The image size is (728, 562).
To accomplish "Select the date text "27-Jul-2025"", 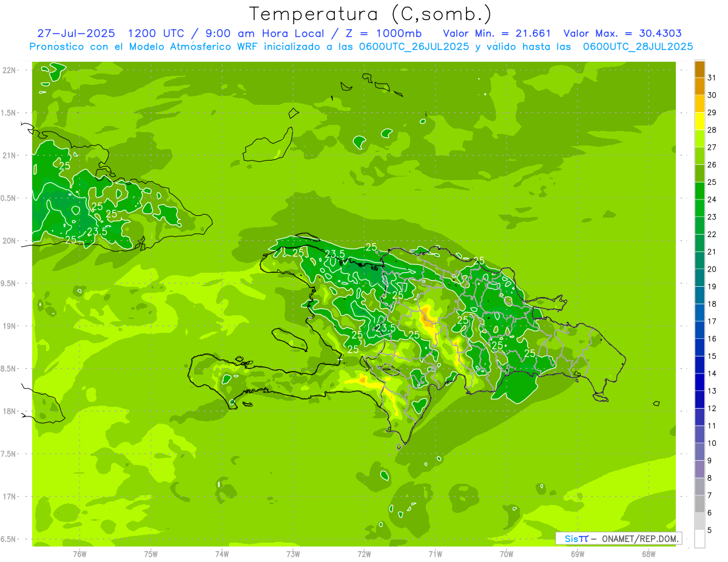I will pos(77,33).
